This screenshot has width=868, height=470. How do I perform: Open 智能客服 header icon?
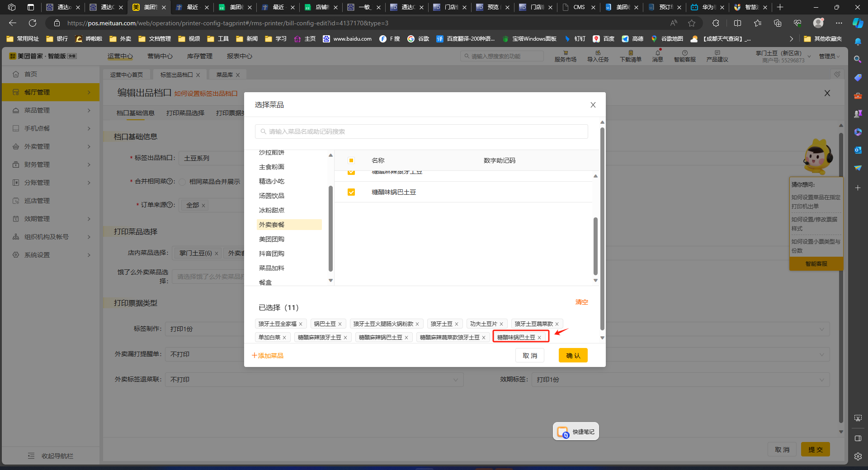(x=684, y=56)
